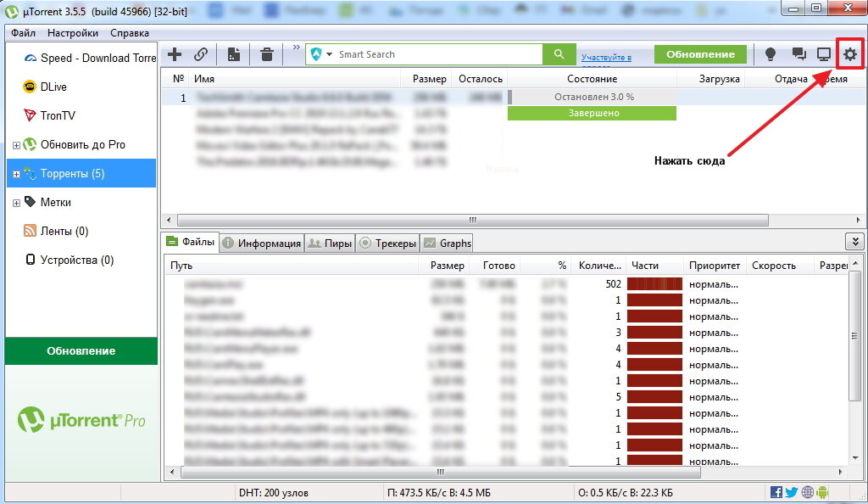Sort torrents by Осталось column
This screenshot has height=504, width=868.
click(x=480, y=79)
